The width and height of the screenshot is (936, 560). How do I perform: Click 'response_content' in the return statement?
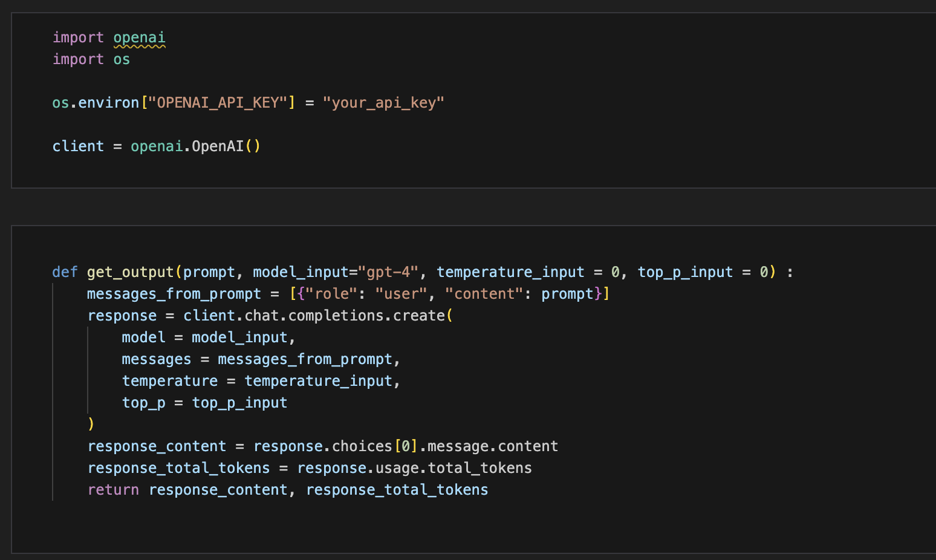point(218,490)
